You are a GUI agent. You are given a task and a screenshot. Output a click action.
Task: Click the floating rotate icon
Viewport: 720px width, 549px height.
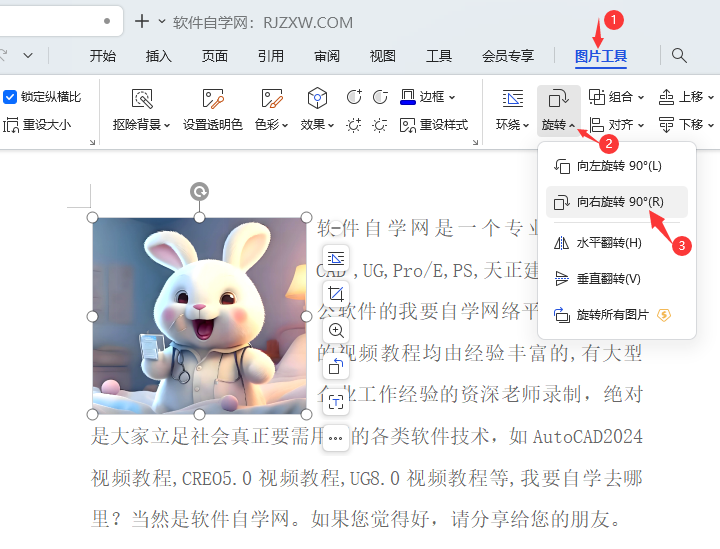pyautogui.click(x=336, y=366)
